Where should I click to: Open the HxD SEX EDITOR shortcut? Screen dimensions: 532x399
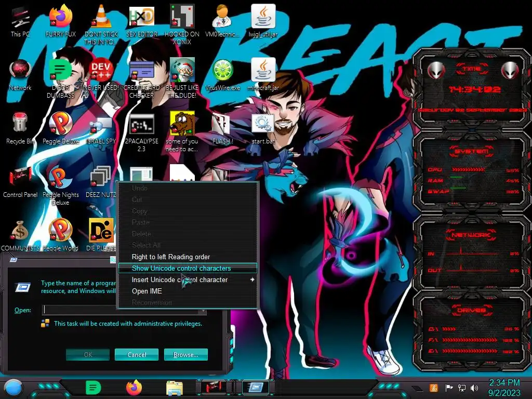point(142,22)
